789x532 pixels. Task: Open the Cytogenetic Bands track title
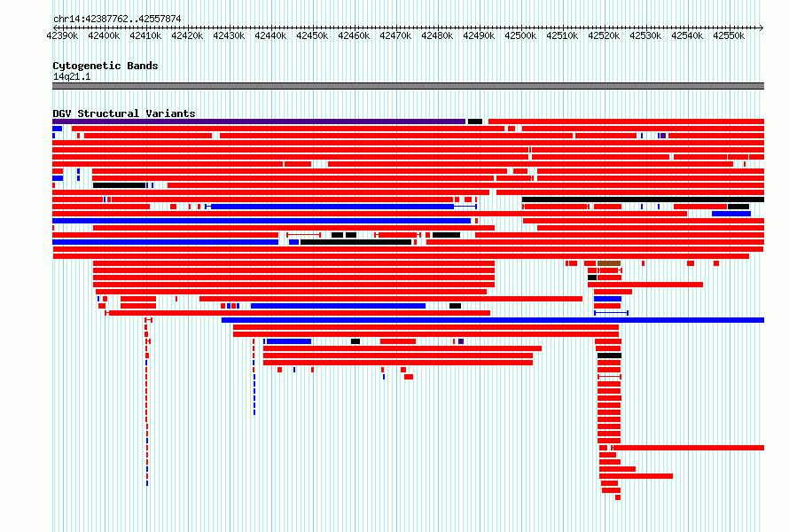pos(105,66)
